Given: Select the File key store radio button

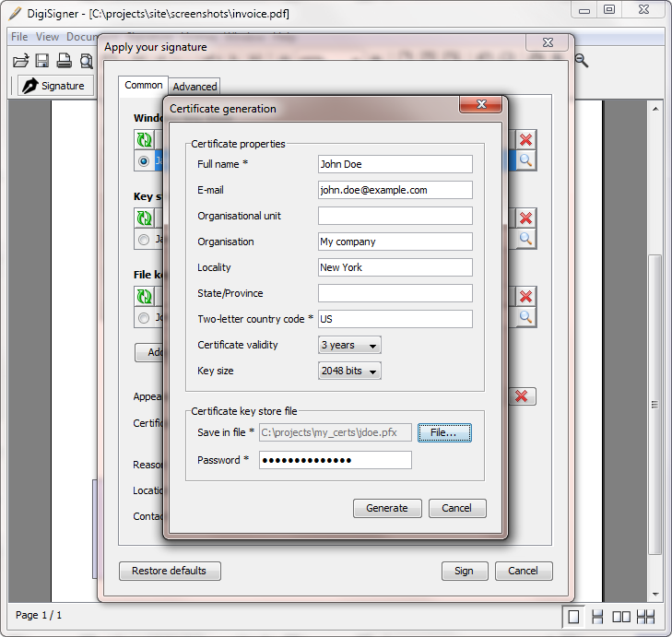Looking at the screenshot, I should click(144, 318).
